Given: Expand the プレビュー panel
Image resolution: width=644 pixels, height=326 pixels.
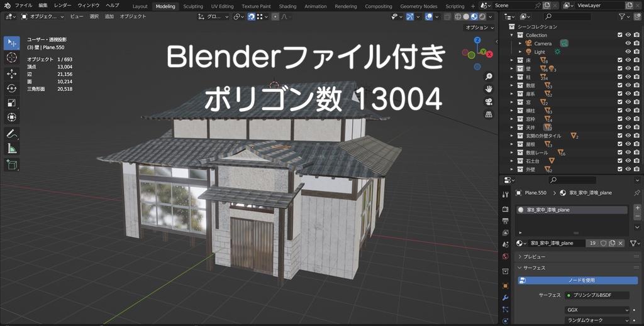Looking at the screenshot, I should point(577,257).
